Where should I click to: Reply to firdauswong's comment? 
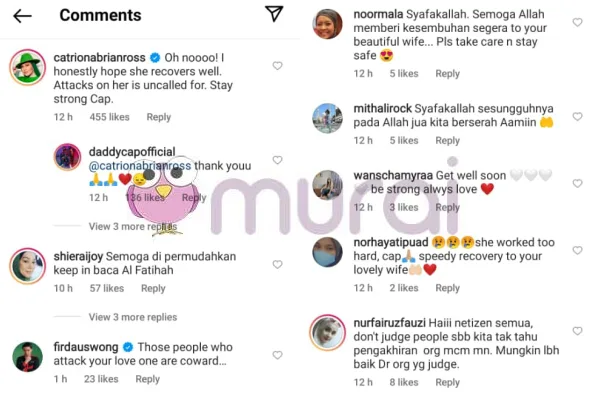pyautogui.click(x=148, y=379)
